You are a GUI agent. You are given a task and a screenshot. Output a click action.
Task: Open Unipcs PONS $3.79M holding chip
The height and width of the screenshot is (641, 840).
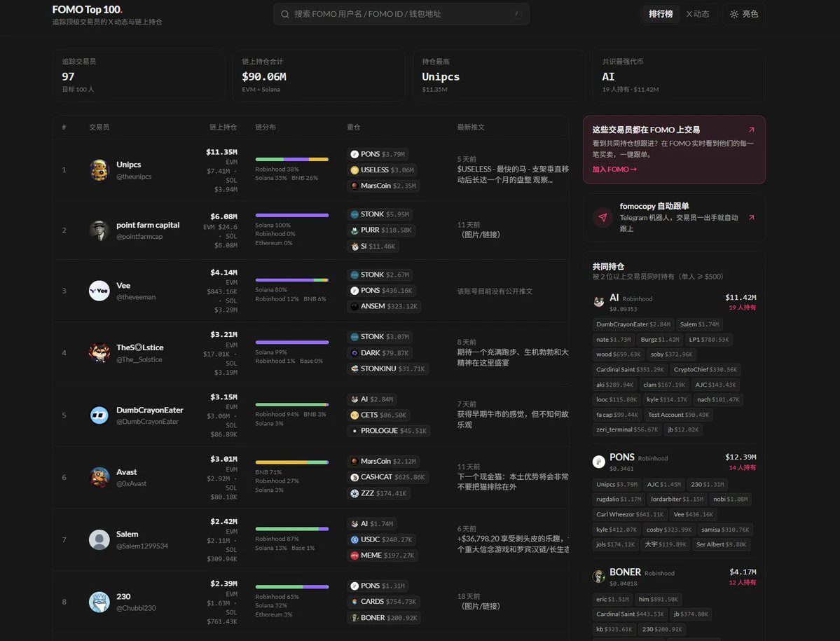378,154
